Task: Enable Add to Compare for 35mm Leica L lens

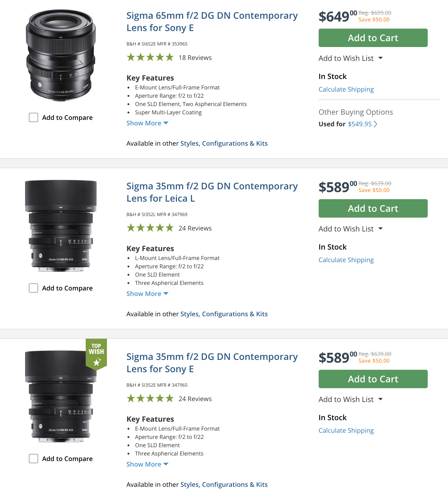Action: 33,288
